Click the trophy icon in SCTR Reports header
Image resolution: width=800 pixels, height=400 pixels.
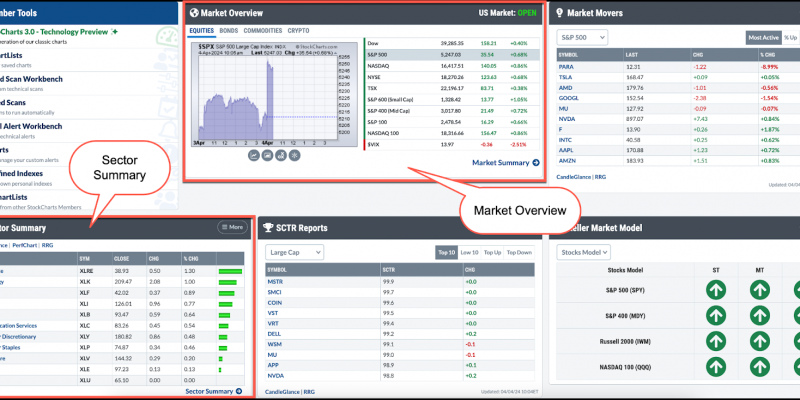[268, 228]
